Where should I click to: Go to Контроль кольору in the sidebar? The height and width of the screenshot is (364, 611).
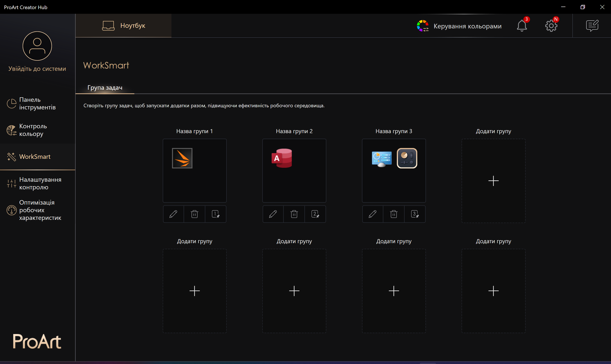[33, 130]
